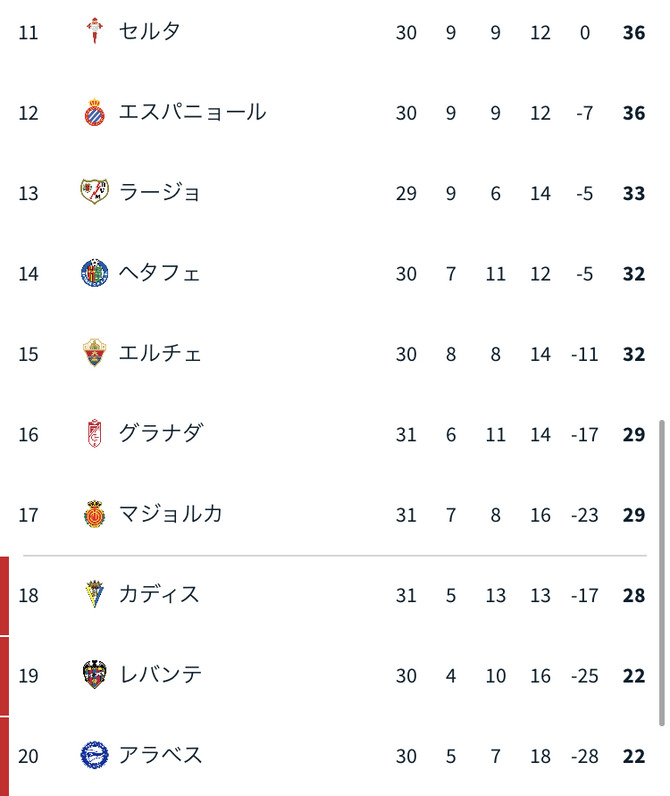The width and height of the screenshot is (670, 796).
Task: Click the Mallorca club crest icon
Action: [94, 514]
